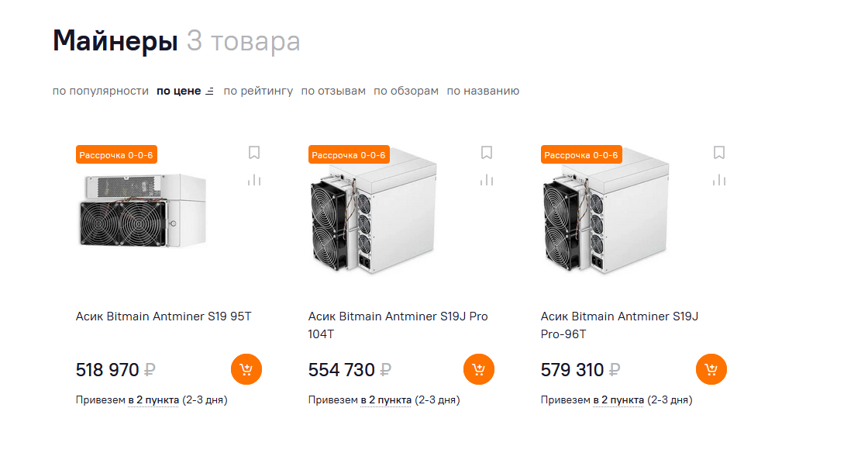The width and height of the screenshot is (868, 453).
Task: Save Antminer S19J Pro-96T to favorites
Action: click(719, 153)
